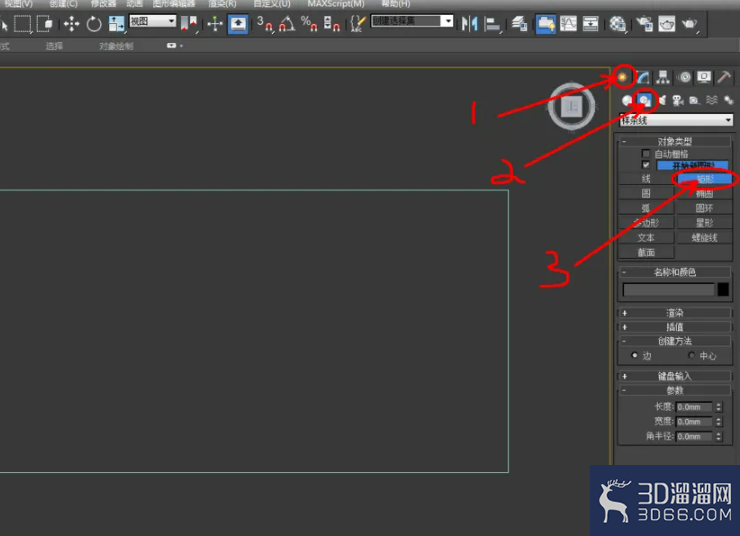Select the 边 creation method radio button
This screenshot has width=740, height=536.
click(635, 355)
